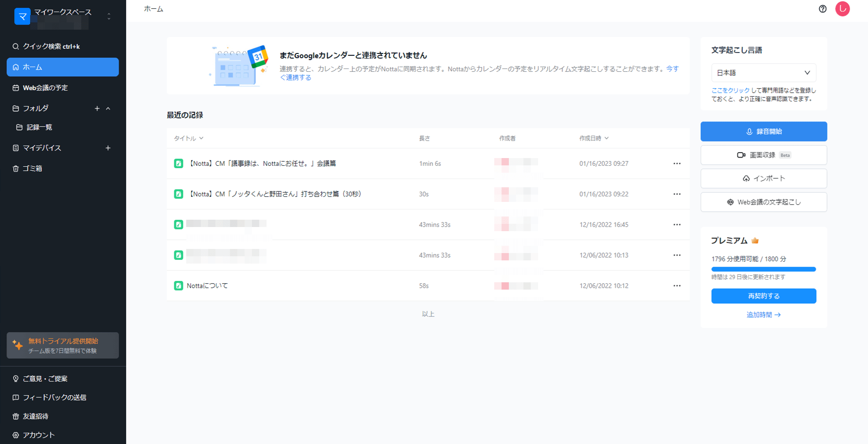The image size is (868, 444).
Task: Click 再契約する button
Action: click(x=763, y=296)
